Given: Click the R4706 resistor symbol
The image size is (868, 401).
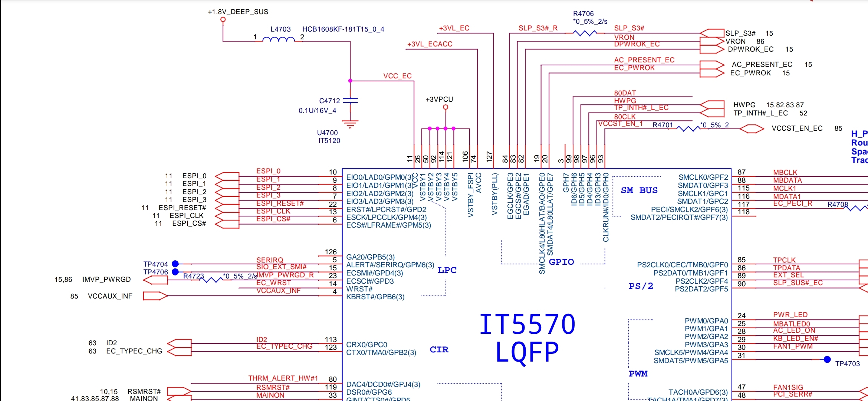Looking at the screenshot, I should (585, 33).
